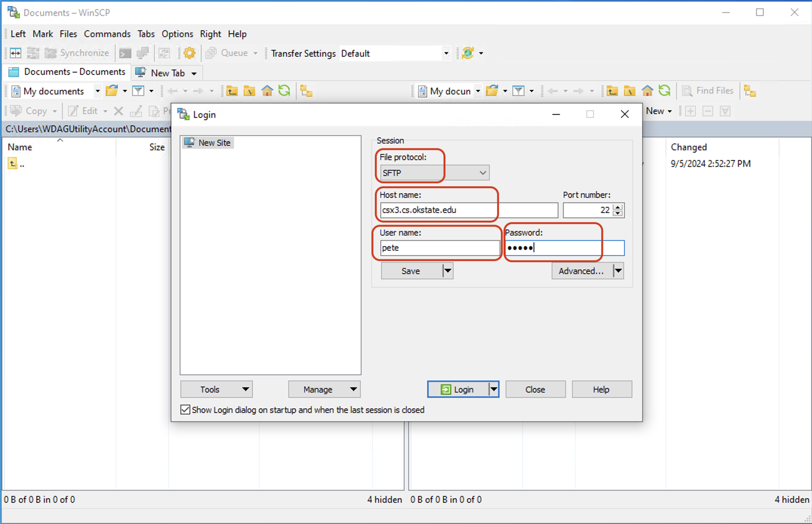Open a directory using the folder icon
Viewport: 812px width, 524px height.
[112, 91]
